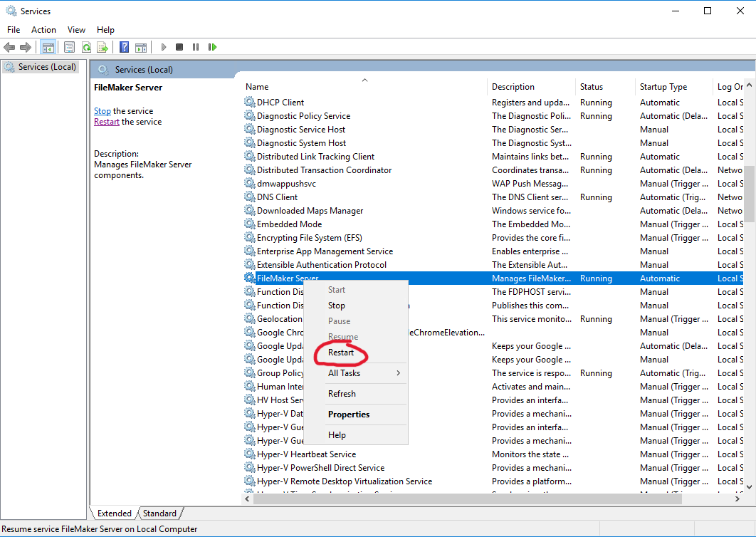Click the Back arrow toolbar icon
The height and width of the screenshot is (537, 756).
coord(9,47)
